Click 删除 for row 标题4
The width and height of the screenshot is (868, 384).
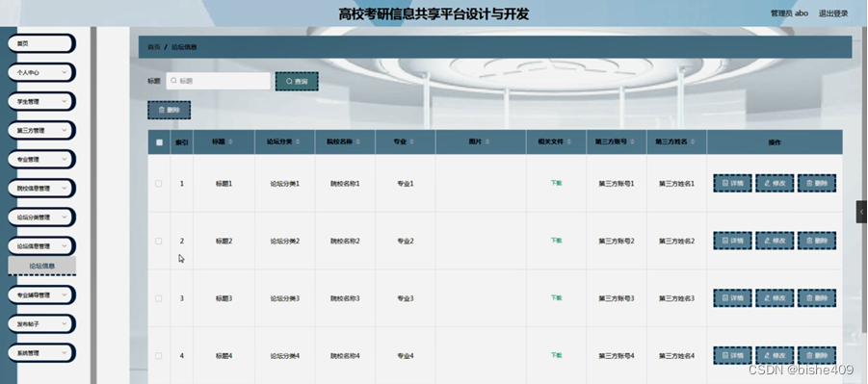click(x=817, y=356)
